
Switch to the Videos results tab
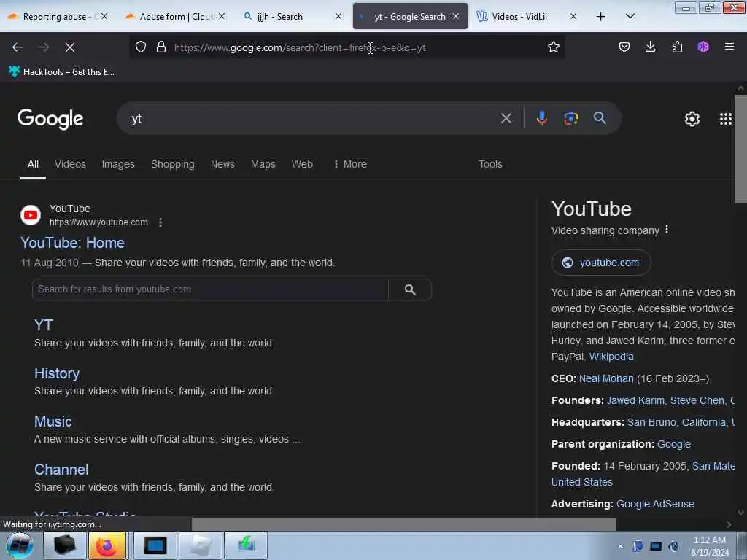point(70,164)
